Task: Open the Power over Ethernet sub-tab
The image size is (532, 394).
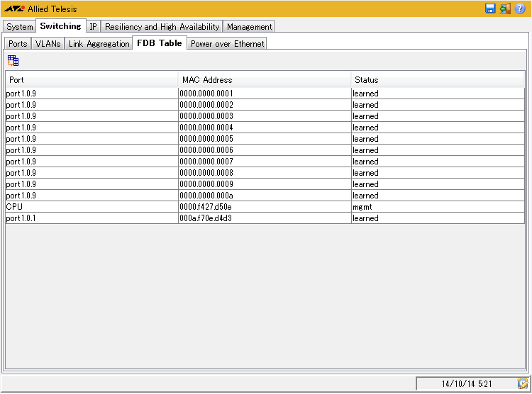Action: (227, 43)
